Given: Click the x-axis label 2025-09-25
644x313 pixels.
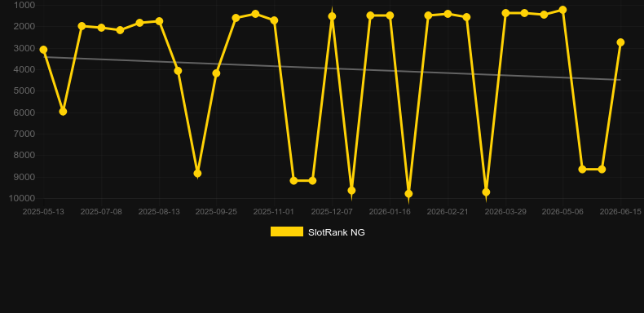Looking at the screenshot, I should pos(216,212).
